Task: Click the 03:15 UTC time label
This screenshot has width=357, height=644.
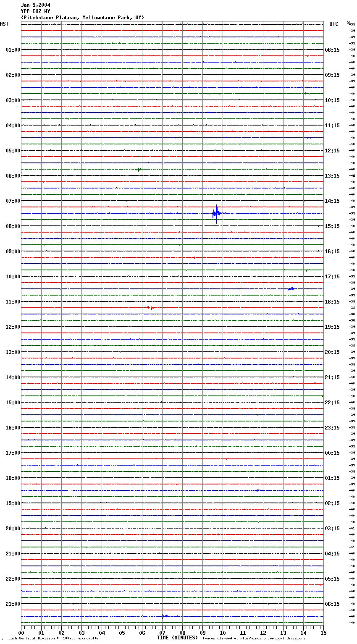Action: [332, 528]
